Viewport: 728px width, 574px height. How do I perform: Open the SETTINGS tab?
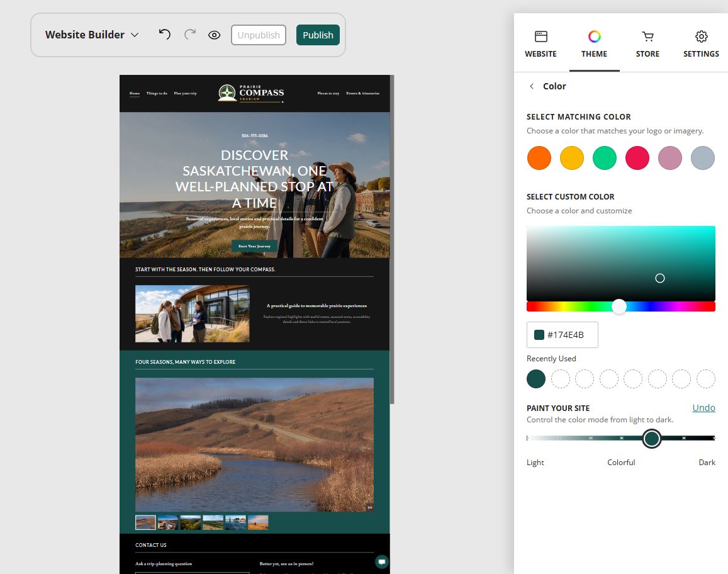(701, 44)
